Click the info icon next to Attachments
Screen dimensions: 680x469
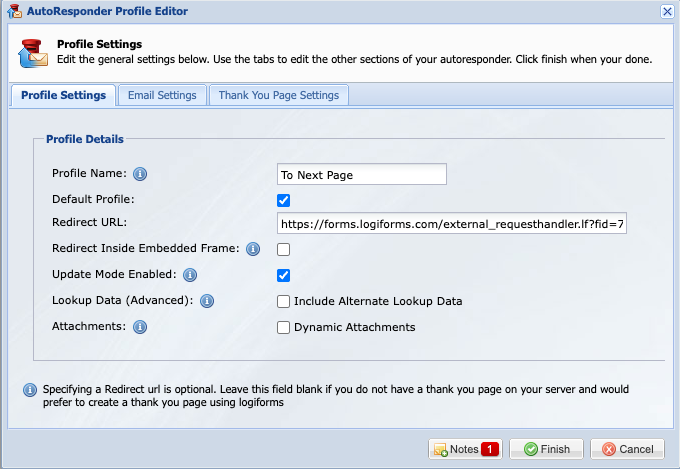point(140,327)
